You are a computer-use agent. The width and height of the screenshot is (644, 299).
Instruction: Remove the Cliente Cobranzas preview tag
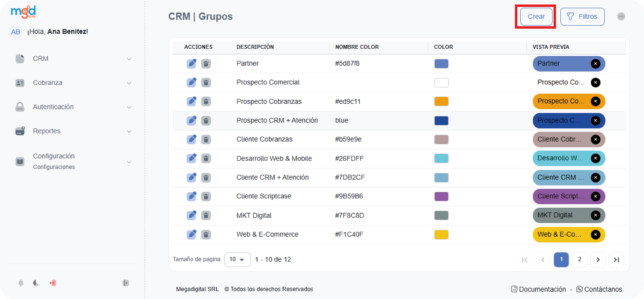point(595,139)
